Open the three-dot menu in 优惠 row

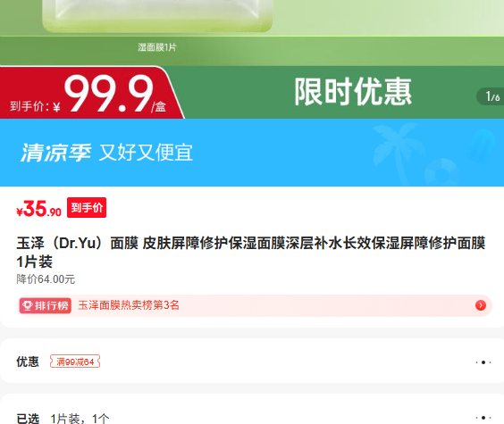click(483, 362)
